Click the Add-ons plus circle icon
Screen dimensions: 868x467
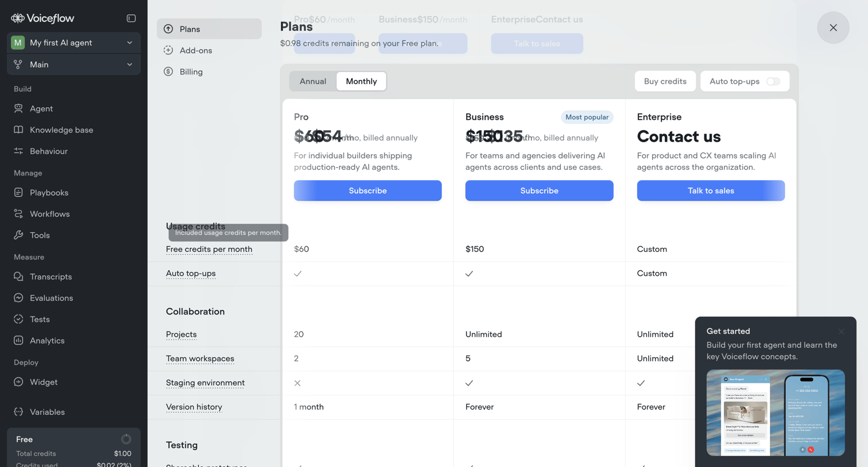pyautogui.click(x=168, y=50)
